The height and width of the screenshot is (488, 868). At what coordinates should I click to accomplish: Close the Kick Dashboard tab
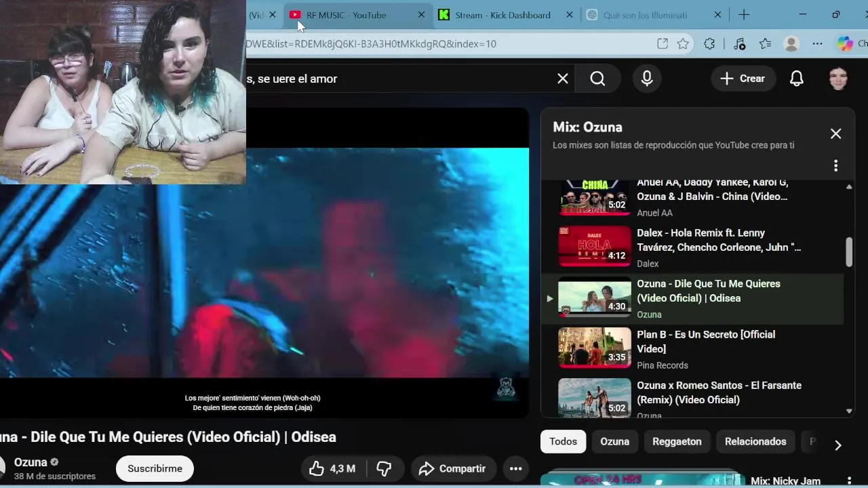tap(570, 15)
